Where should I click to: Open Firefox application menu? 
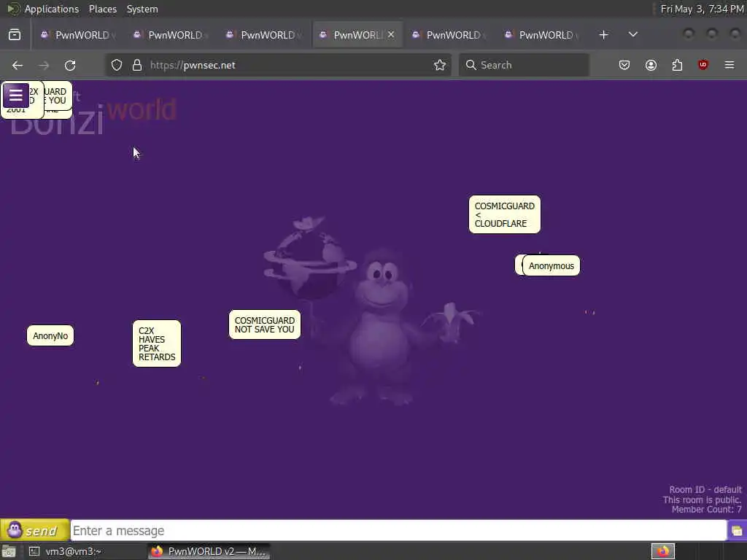click(729, 65)
